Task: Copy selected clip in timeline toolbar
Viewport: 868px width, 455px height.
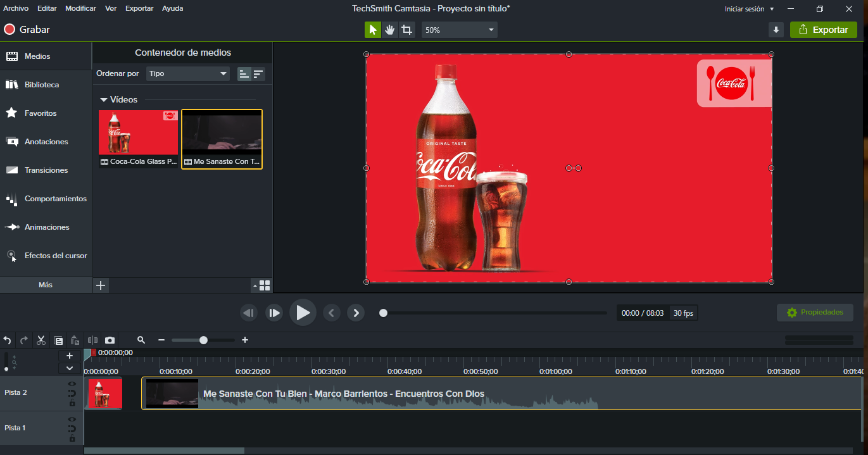Action: coord(58,340)
